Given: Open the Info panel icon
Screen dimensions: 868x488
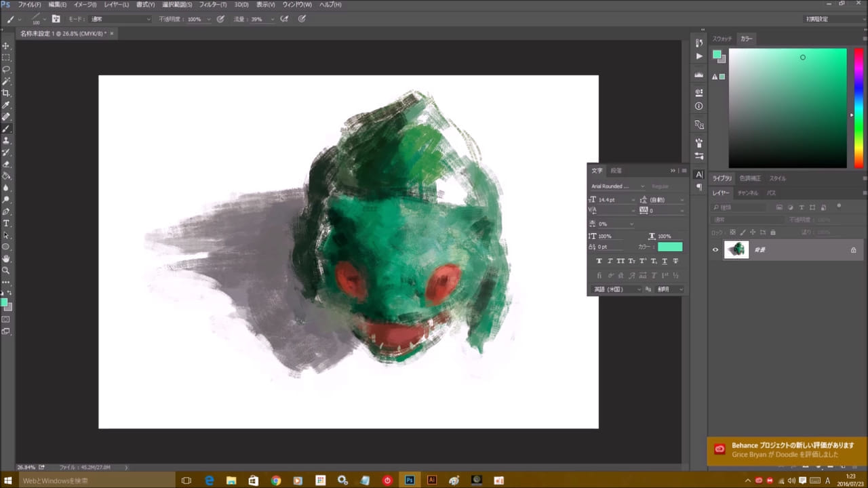Looking at the screenshot, I should (699, 106).
